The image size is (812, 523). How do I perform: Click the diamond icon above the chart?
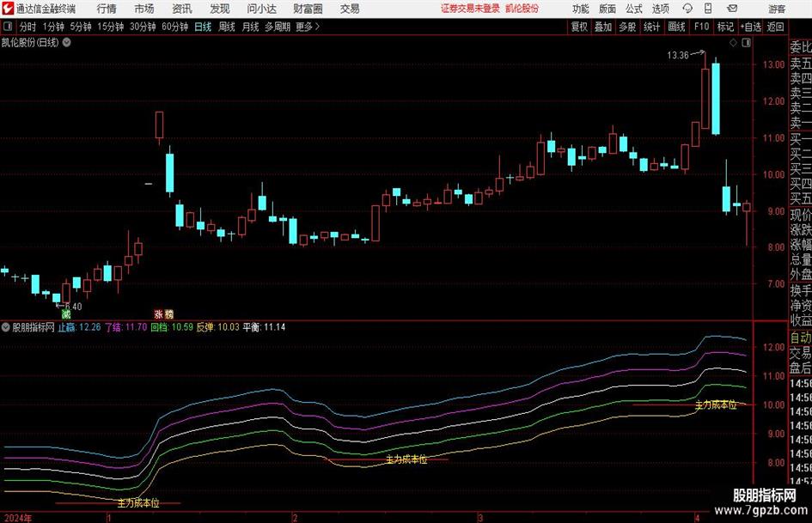[733, 43]
